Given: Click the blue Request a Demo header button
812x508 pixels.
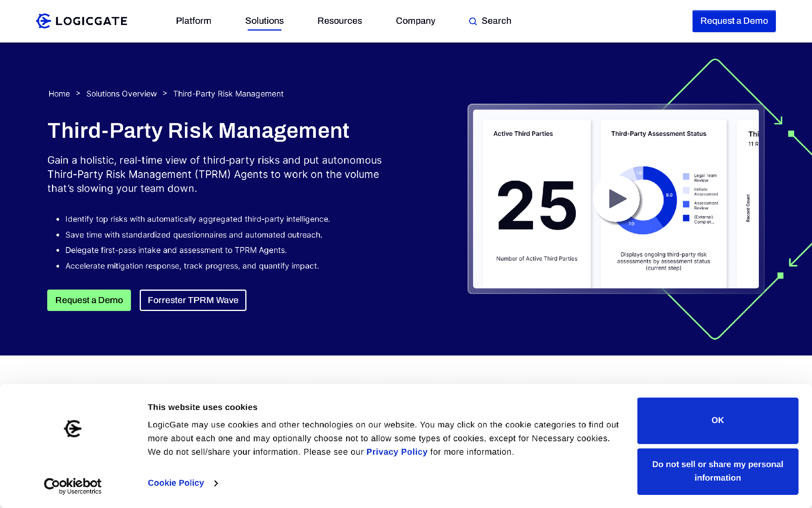Looking at the screenshot, I should tap(734, 21).
